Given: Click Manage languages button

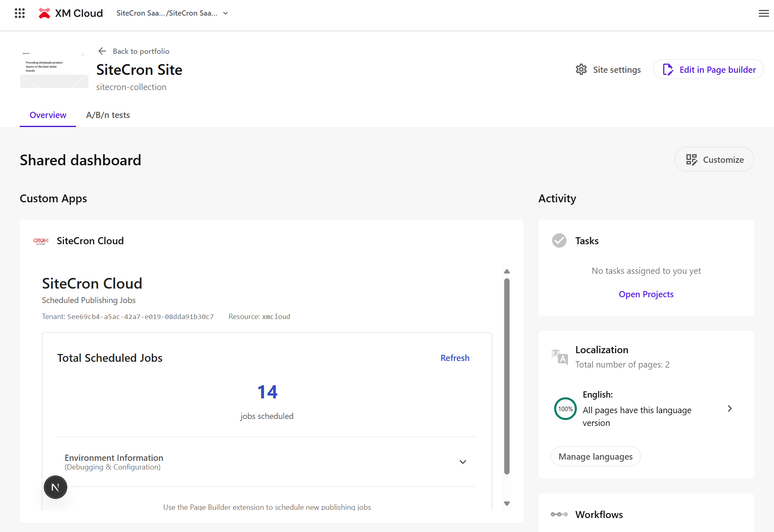Looking at the screenshot, I should pos(596,456).
